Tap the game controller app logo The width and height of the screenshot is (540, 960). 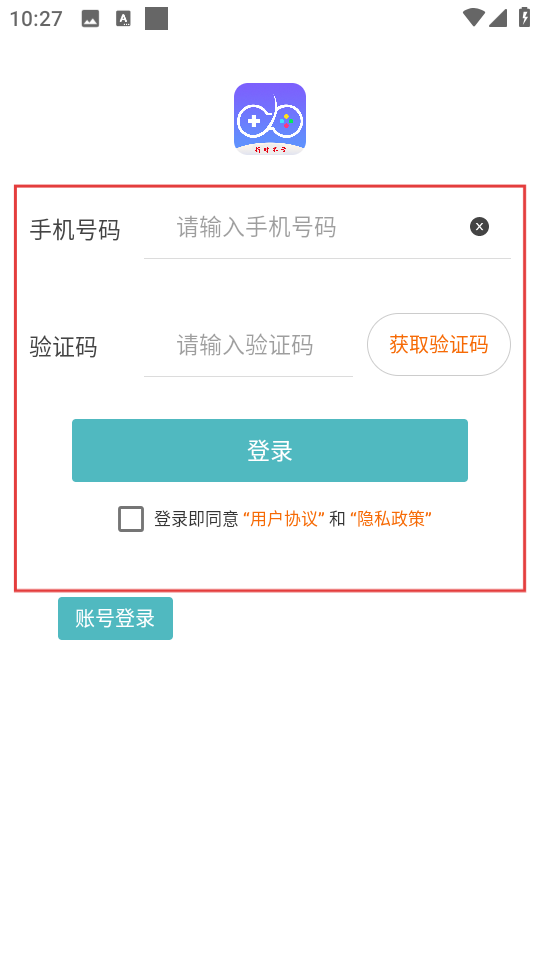pyautogui.click(x=270, y=119)
